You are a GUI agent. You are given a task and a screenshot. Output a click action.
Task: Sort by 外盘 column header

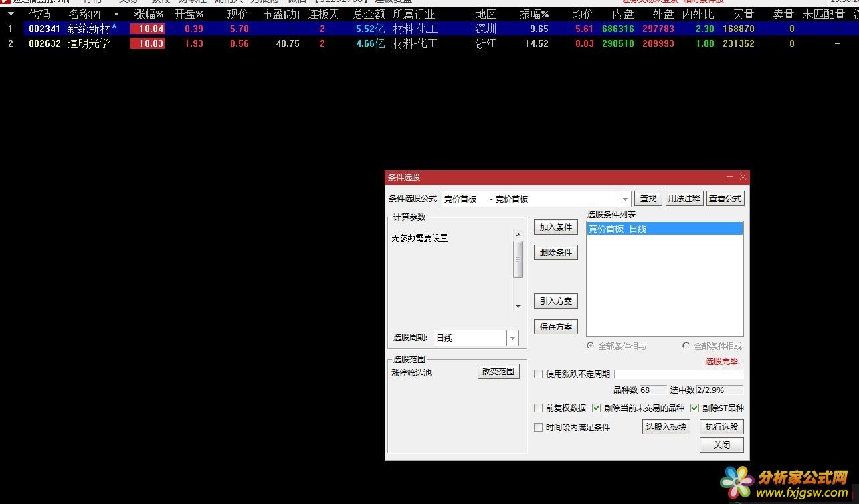coord(664,14)
